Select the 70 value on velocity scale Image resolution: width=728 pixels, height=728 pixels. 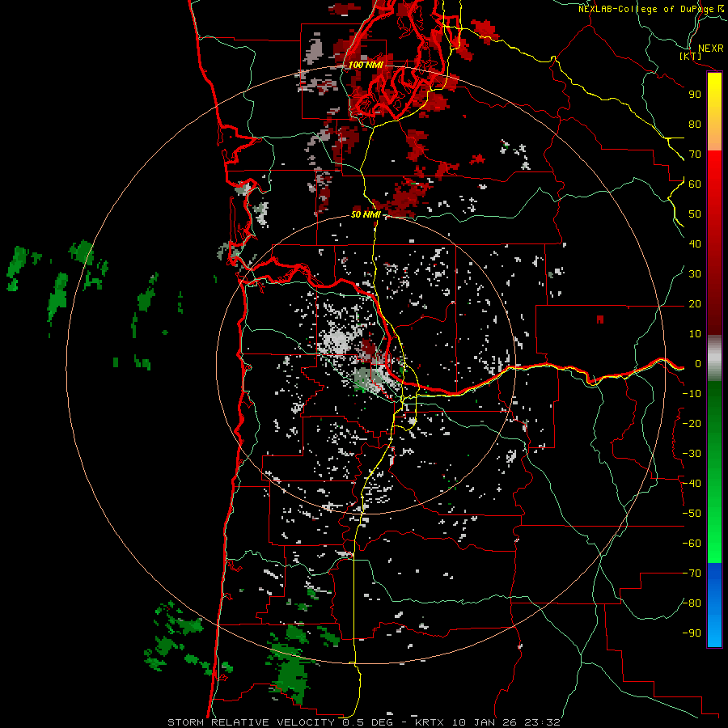(x=695, y=154)
